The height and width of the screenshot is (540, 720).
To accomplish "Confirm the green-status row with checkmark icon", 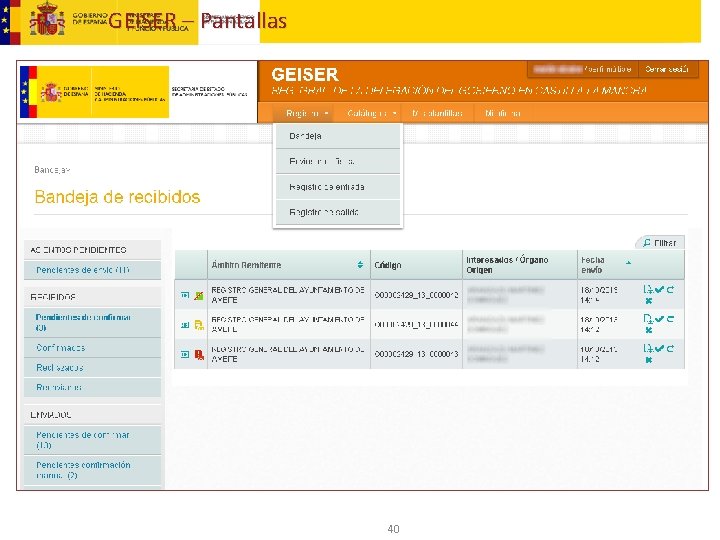I will [x=659, y=290].
